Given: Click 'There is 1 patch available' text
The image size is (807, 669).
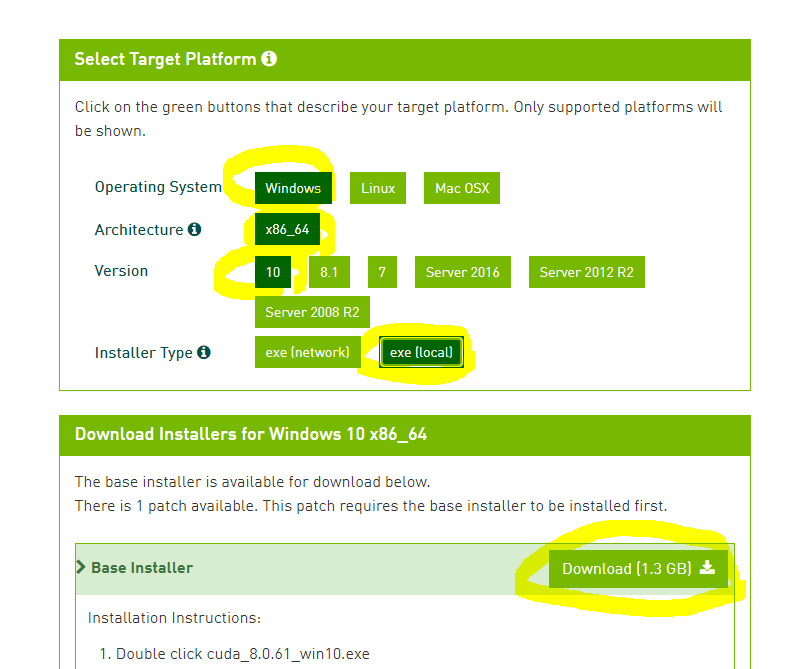Looking at the screenshot, I should (x=166, y=506).
